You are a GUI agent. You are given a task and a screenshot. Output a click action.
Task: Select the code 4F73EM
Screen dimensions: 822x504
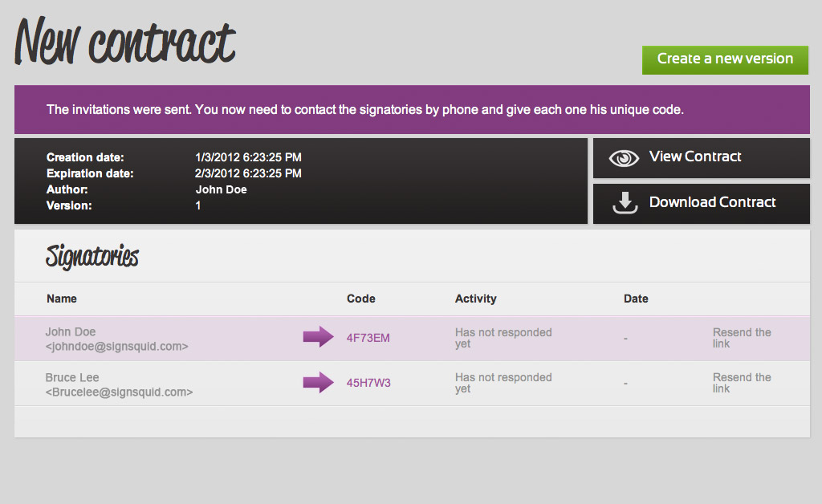coord(368,338)
